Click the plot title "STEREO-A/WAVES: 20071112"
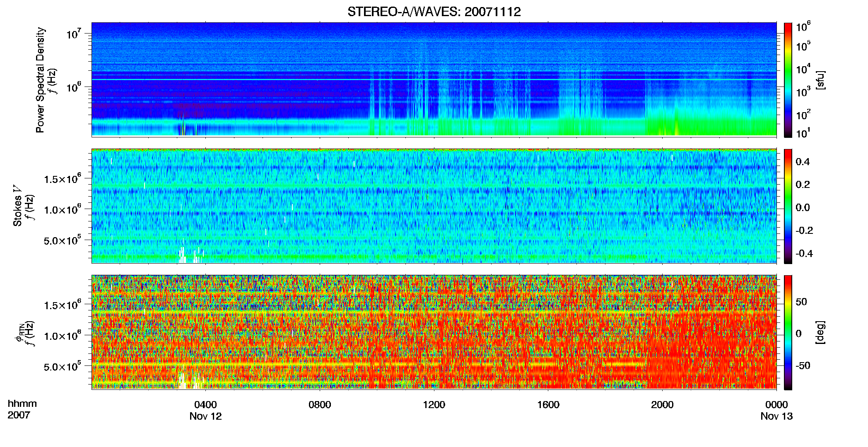This screenshot has height=447, width=868. click(x=434, y=12)
